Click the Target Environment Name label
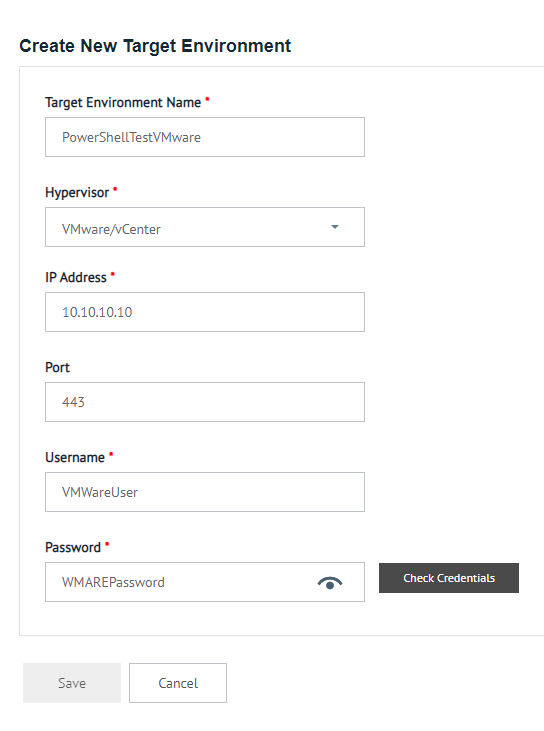The height and width of the screenshot is (731, 544). tap(123, 103)
